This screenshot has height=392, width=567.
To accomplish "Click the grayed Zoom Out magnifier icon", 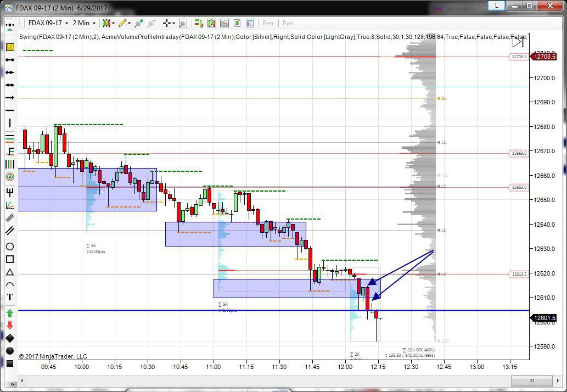I will [x=151, y=23].
